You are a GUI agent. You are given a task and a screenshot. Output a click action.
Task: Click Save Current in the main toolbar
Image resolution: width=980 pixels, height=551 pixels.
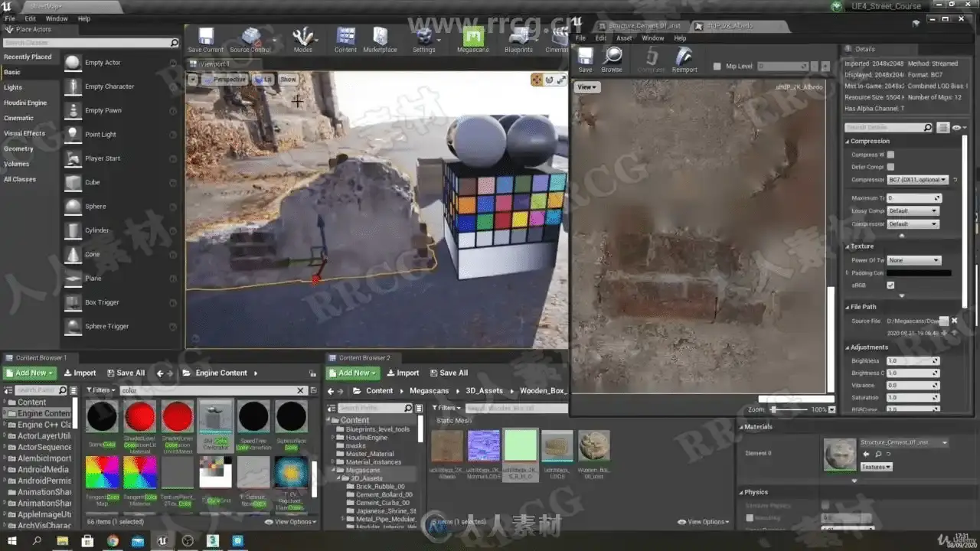coord(205,40)
